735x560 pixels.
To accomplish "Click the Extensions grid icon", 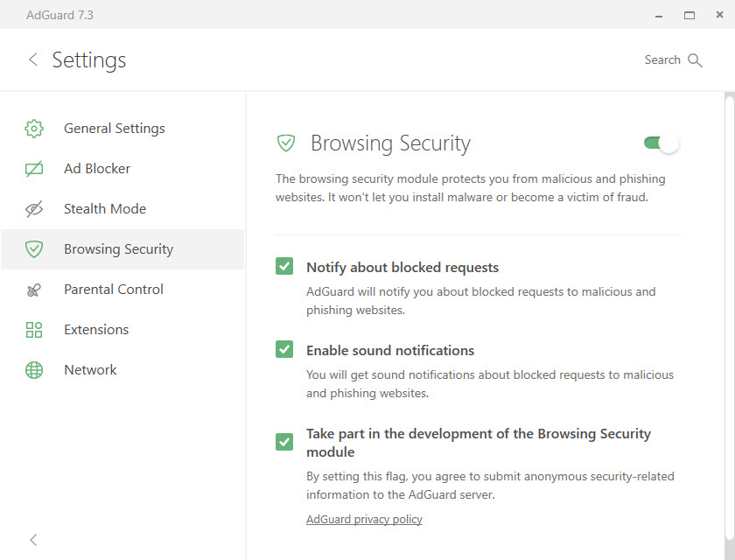I will [x=34, y=330].
